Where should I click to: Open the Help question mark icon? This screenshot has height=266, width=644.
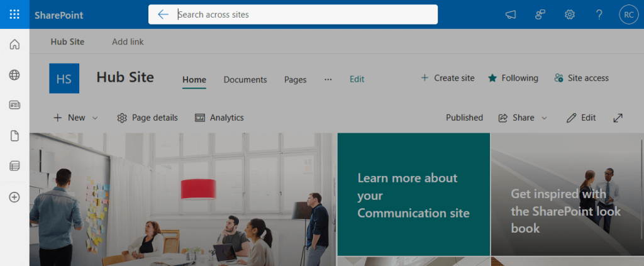coord(599,15)
